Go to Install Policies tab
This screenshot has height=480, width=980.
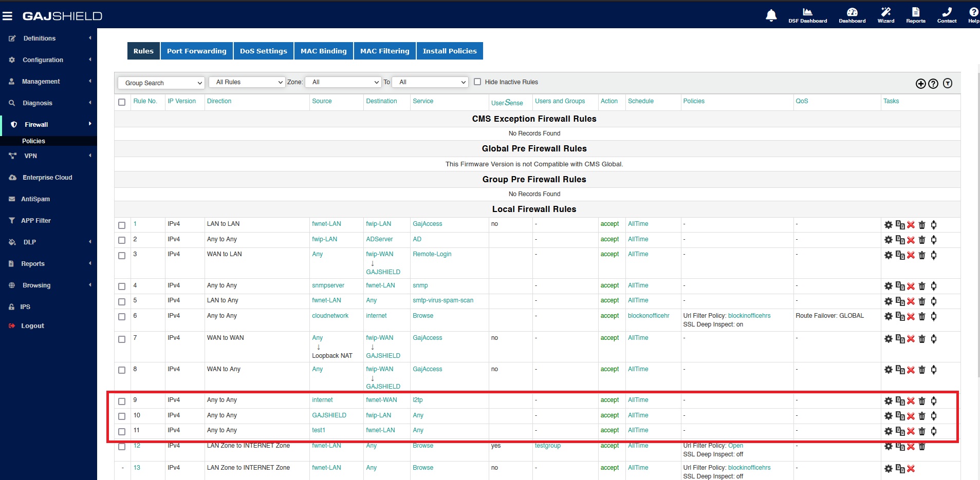(450, 51)
